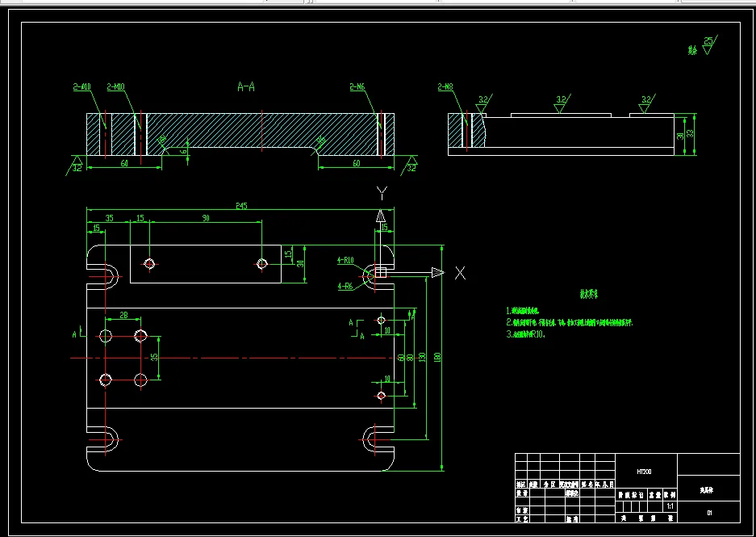Select the 180 overall height dimension

438,358
